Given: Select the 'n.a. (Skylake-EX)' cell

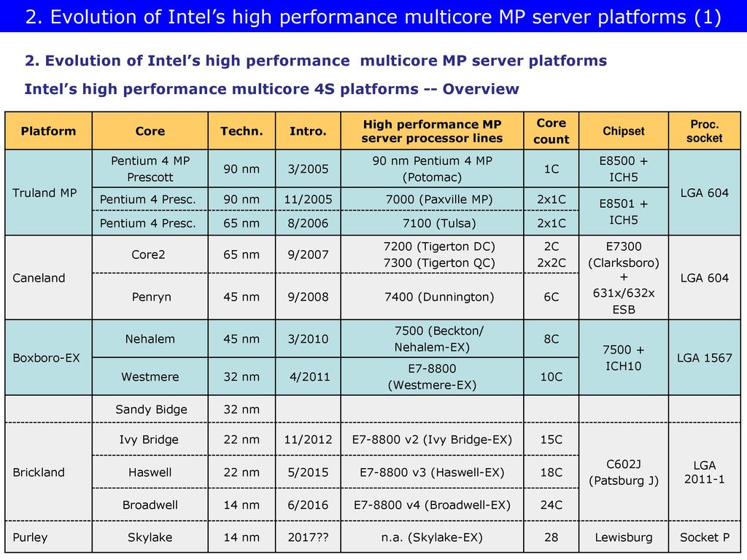Looking at the screenshot, I should tap(432, 537).
